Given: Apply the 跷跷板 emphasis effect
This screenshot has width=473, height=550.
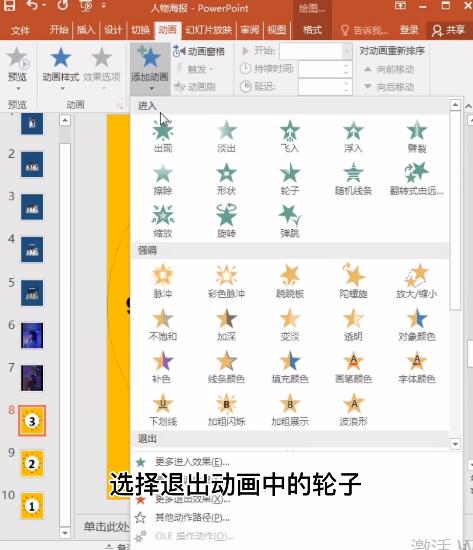Looking at the screenshot, I should click(290, 282).
